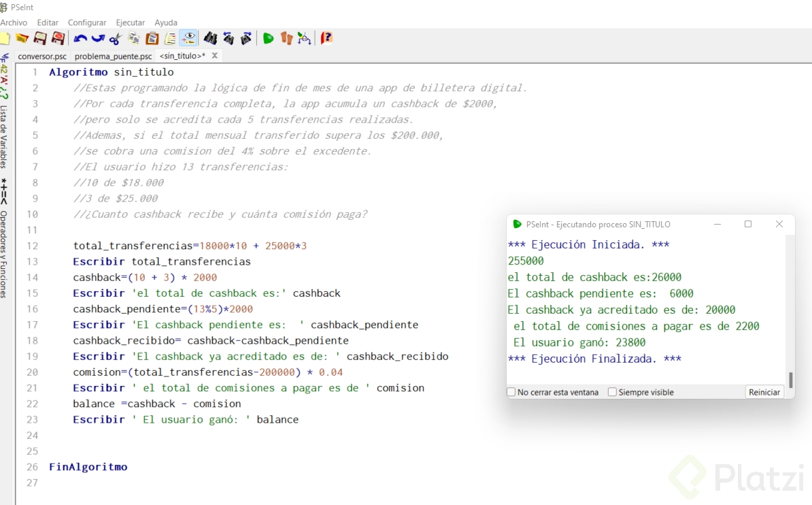Switch to the conversor.psc tab
Image resolution: width=812 pixels, height=505 pixels.
click(42, 56)
